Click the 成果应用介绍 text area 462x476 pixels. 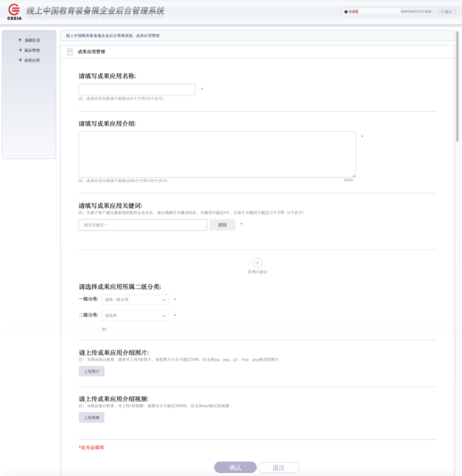(x=216, y=154)
